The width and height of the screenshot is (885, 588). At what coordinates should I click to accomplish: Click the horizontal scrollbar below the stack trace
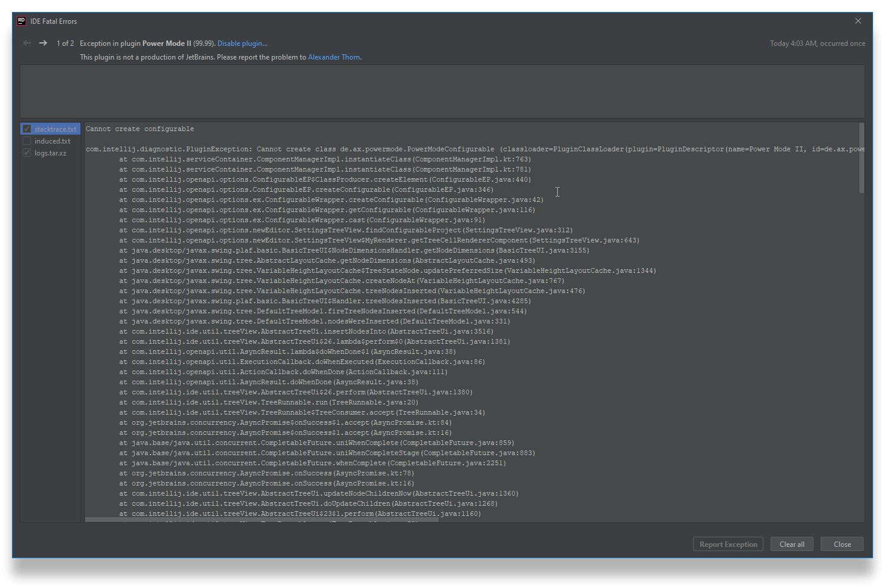click(261, 519)
